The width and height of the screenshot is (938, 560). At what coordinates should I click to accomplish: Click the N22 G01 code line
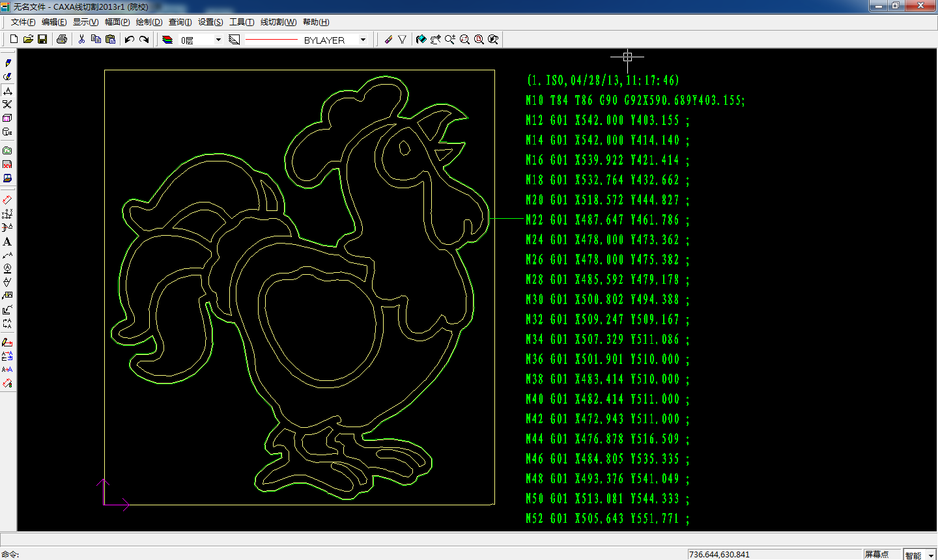click(x=606, y=220)
